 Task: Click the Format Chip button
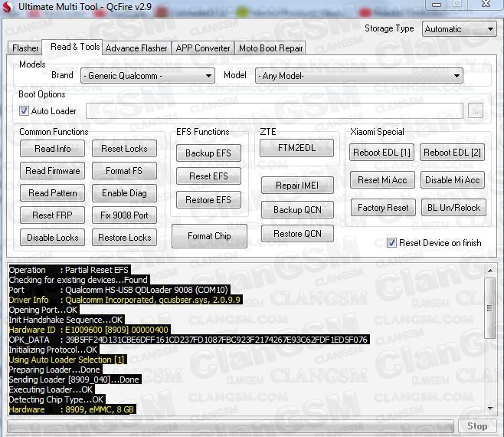click(209, 236)
